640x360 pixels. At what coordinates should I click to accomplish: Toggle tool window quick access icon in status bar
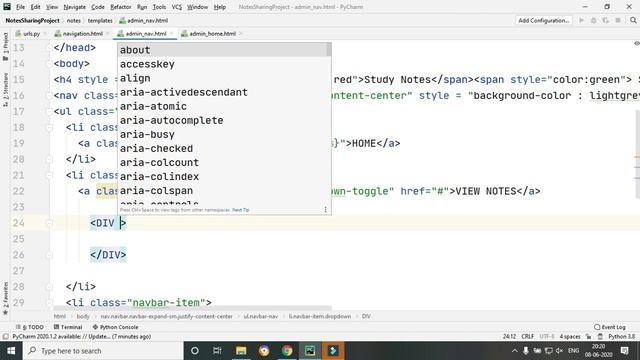[5, 337]
